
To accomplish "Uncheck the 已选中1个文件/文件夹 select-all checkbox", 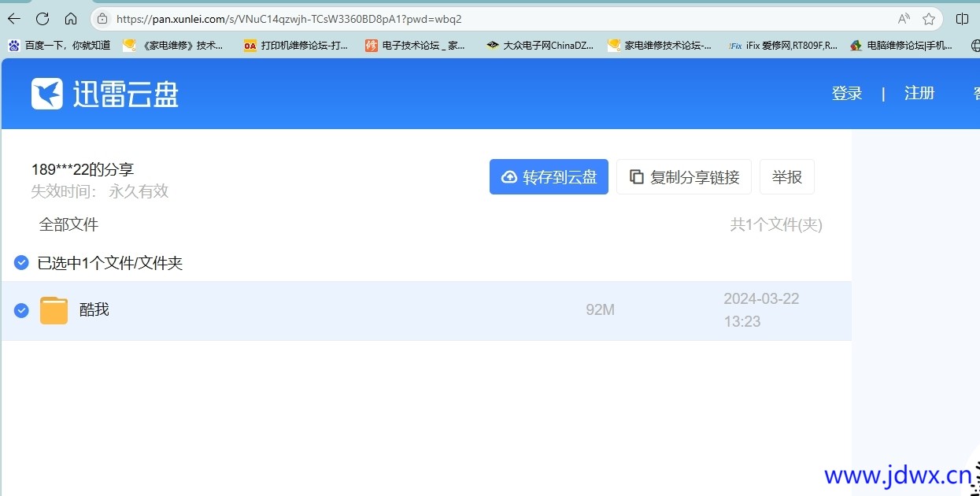I will tap(21, 262).
